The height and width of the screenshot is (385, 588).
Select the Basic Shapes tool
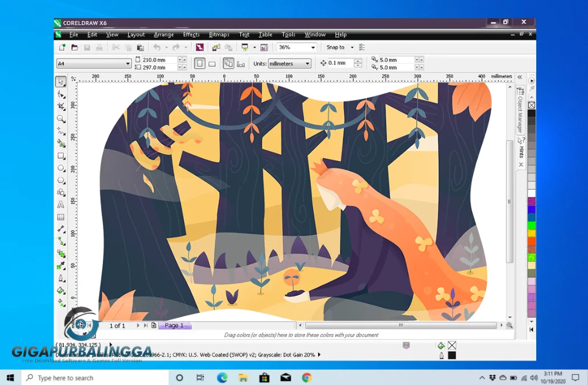[61, 192]
